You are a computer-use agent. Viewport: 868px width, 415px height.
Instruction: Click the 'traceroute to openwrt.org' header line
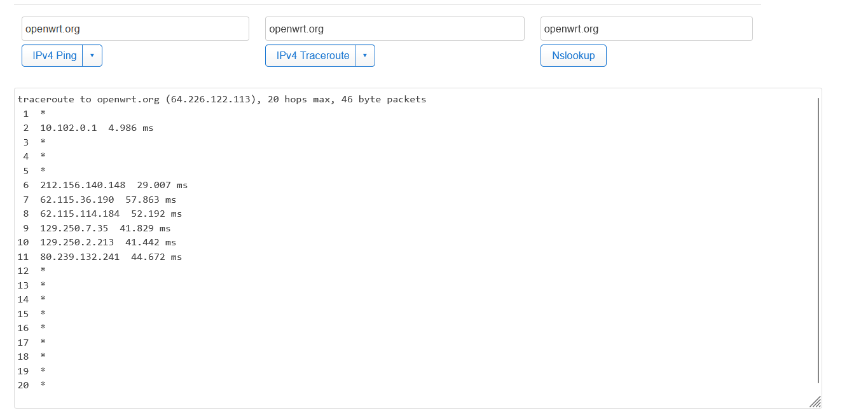[x=222, y=99]
